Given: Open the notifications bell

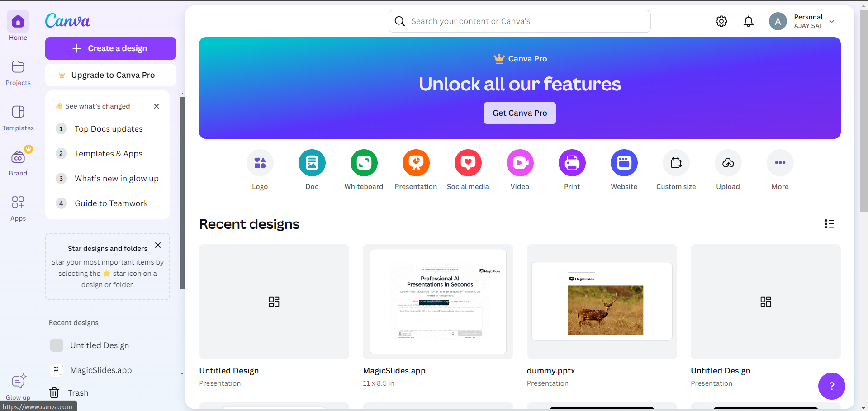Looking at the screenshot, I should tap(749, 21).
